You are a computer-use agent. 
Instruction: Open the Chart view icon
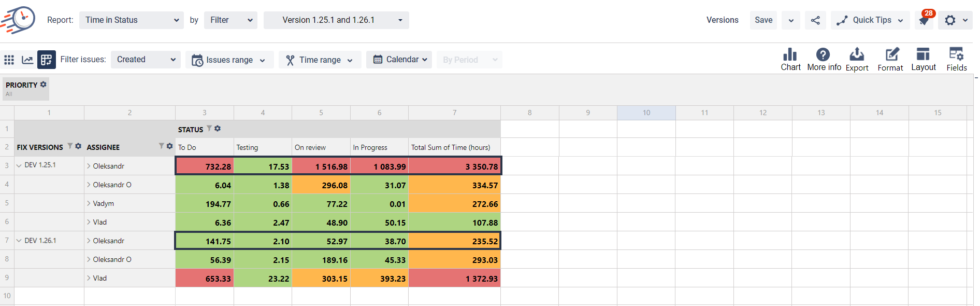[x=790, y=55]
